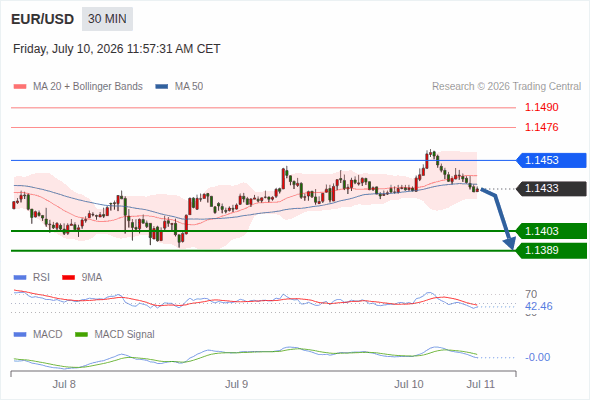Toggle the RSI legend swatch
Image resolution: width=590 pixels, height=400 pixels.
pos(20,278)
